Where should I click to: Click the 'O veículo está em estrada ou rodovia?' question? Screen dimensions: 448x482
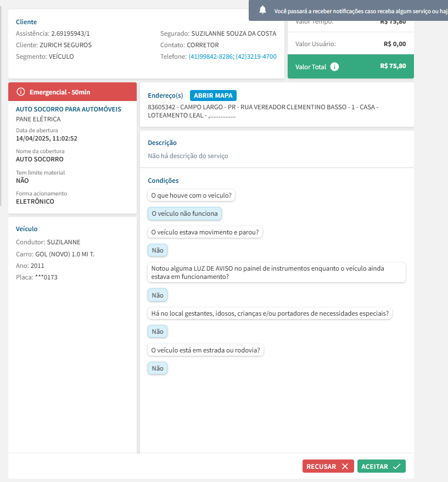point(206,350)
